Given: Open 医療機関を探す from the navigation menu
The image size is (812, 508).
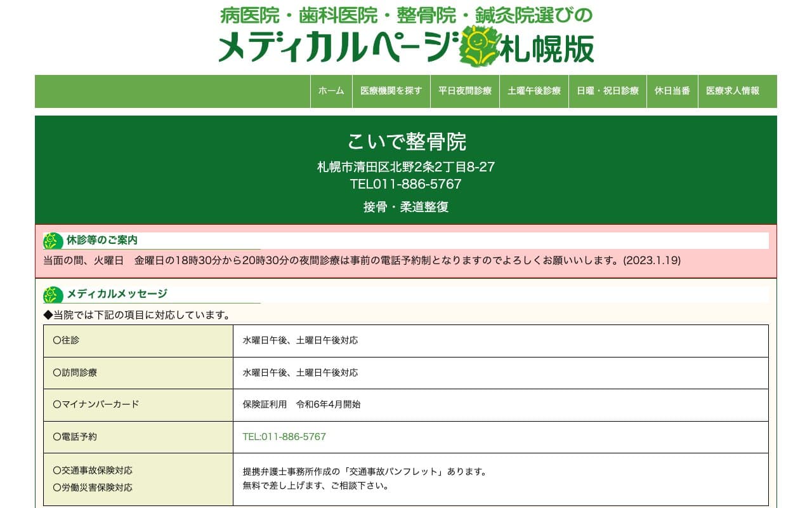Looking at the screenshot, I should (x=391, y=91).
